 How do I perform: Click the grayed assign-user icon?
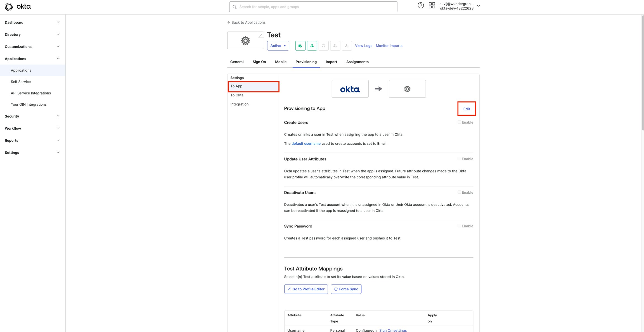[x=335, y=46]
